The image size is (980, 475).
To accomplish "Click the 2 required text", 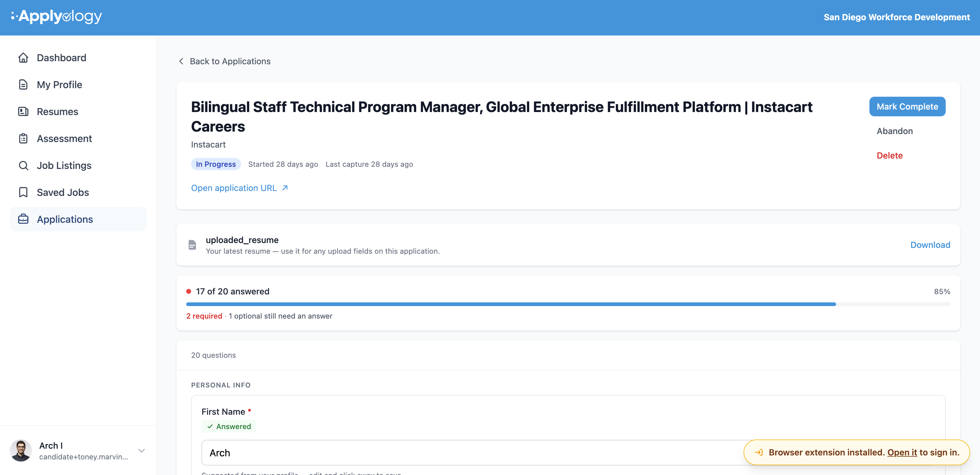I will tap(204, 316).
